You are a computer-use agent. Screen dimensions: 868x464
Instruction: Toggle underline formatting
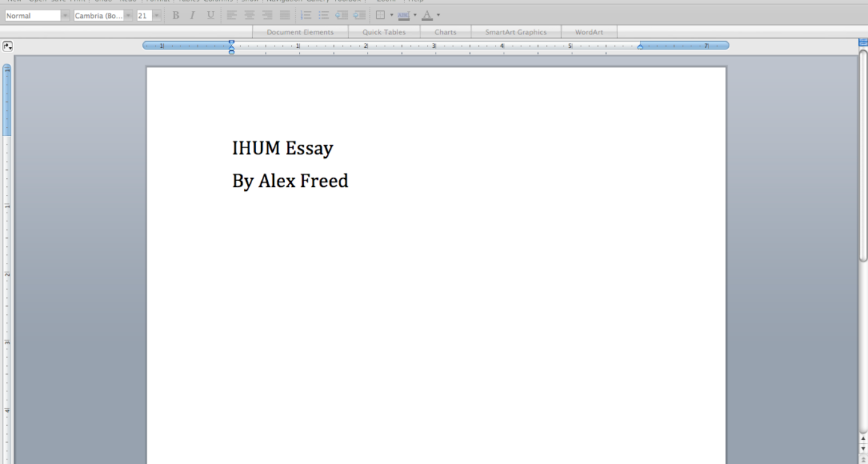[210, 15]
